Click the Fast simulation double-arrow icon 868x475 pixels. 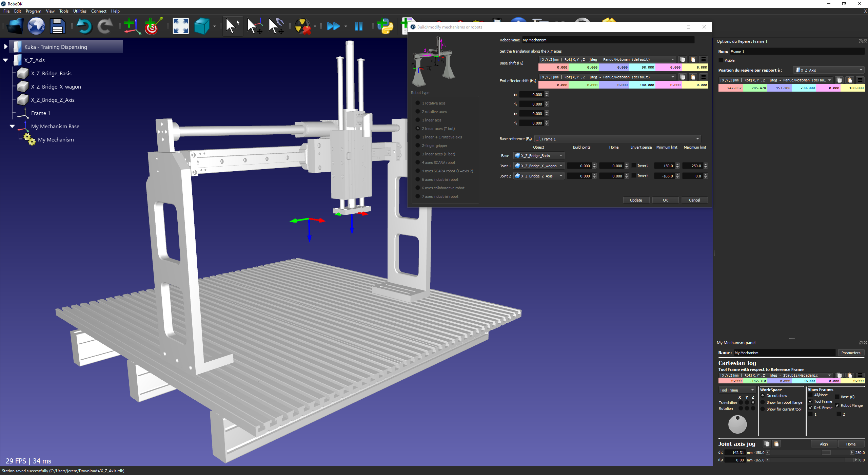pyautogui.click(x=333, y=26)
